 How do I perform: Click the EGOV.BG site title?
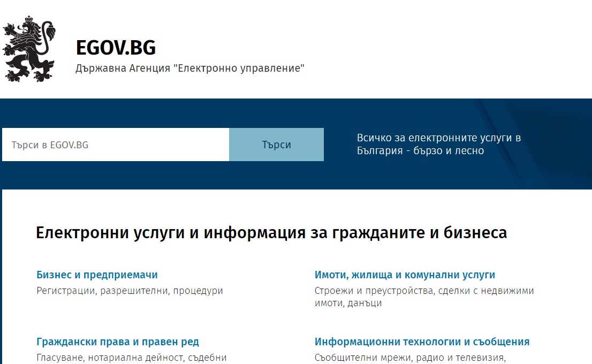pos(115,48)
